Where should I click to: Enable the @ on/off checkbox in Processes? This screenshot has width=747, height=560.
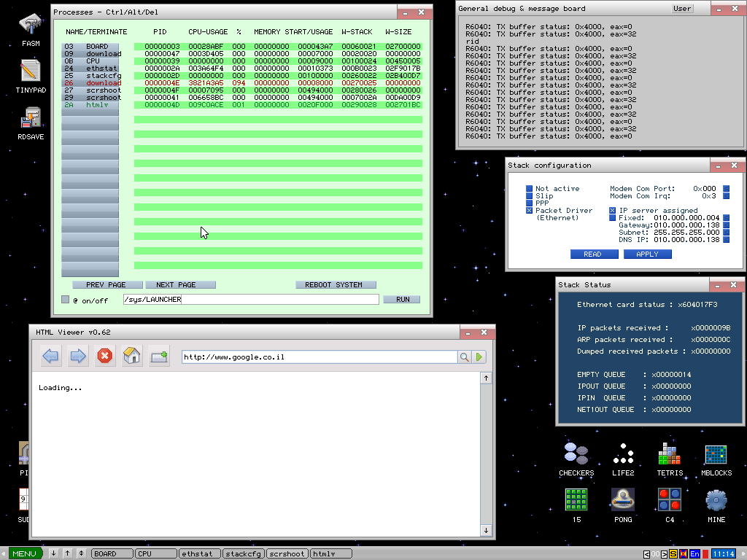pos(64,299)
